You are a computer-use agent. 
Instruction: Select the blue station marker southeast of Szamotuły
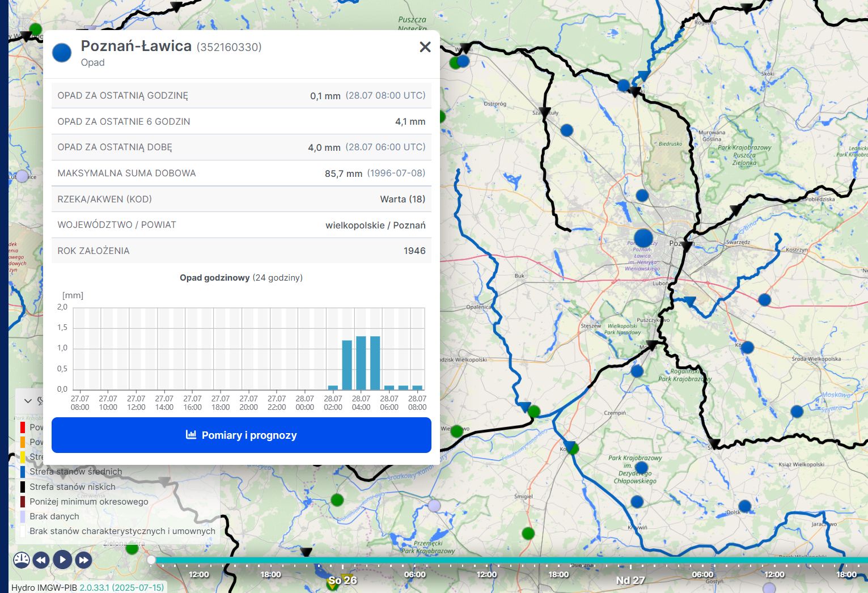click(566, 130)
